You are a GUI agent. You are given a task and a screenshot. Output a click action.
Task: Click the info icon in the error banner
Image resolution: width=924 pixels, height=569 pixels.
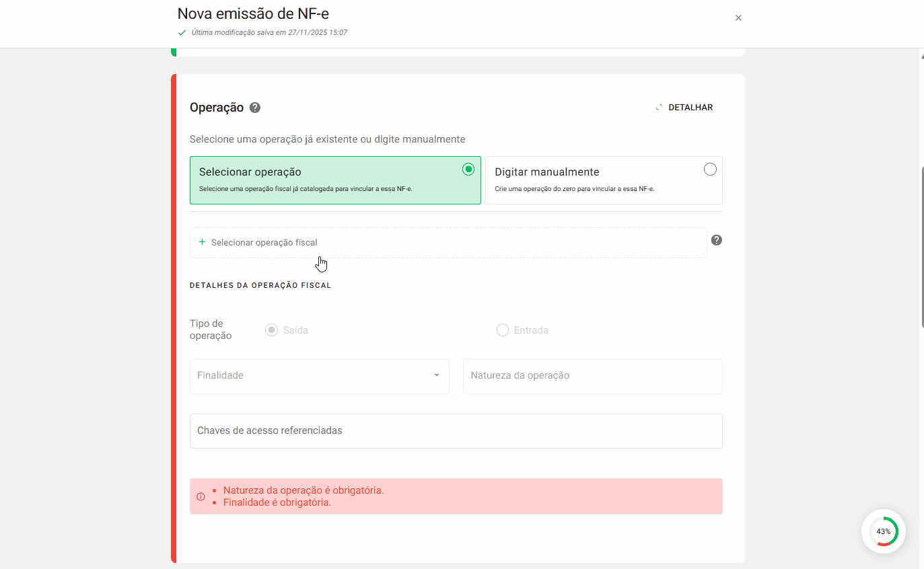[x=200, y=496]
